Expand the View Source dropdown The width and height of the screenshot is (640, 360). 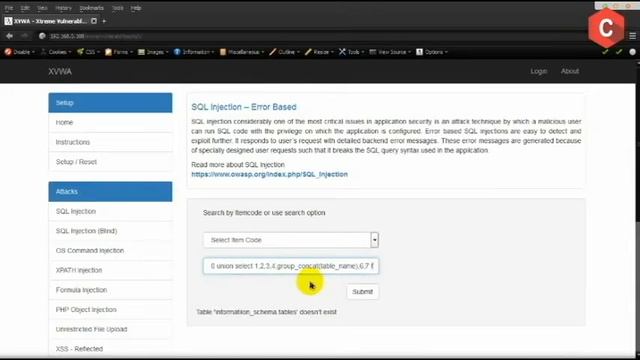tap(390, 52)
